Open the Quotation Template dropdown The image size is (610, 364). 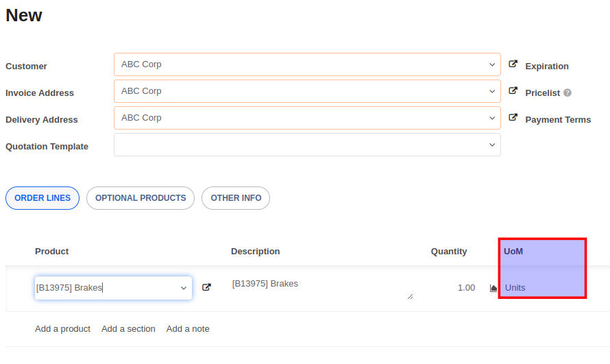tap(491, 145)
